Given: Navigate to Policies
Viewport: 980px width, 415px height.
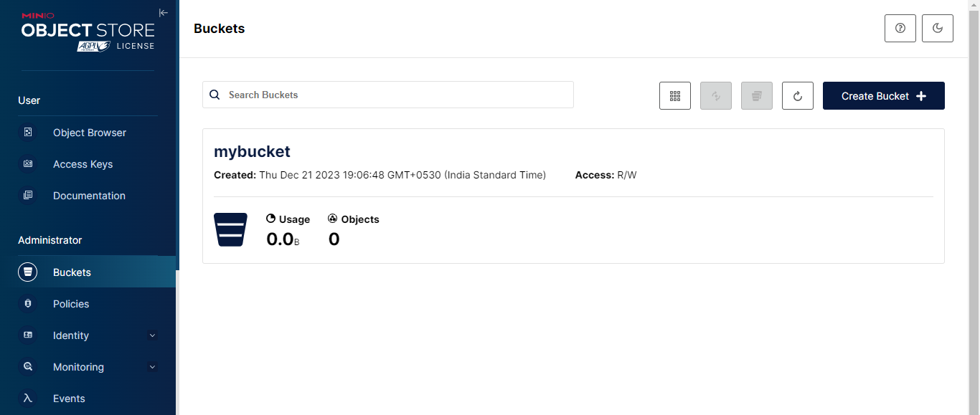Looking at the screenshot, I should [71, 304].
